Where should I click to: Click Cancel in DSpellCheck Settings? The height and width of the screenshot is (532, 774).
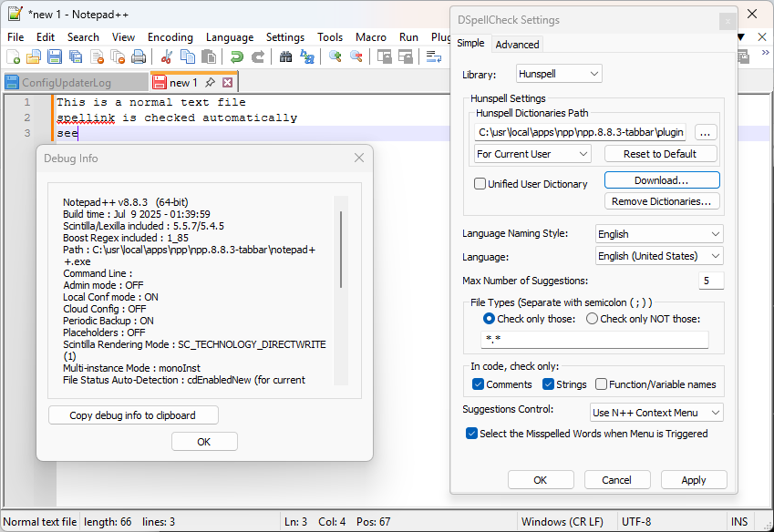point(616,480)
